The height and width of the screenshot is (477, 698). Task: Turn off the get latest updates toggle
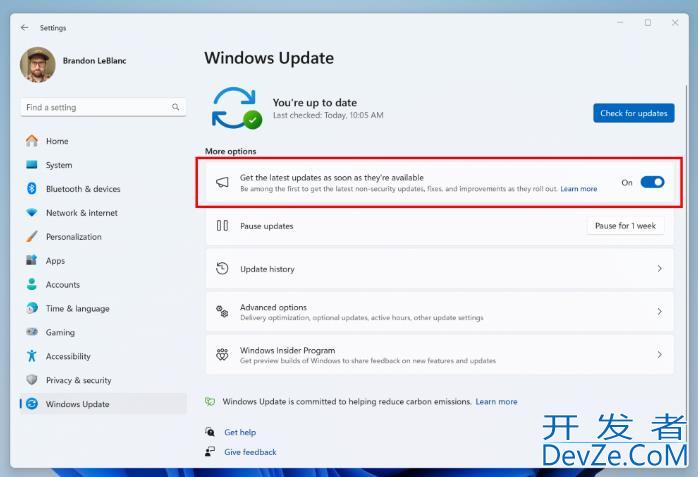pos(652,182)
